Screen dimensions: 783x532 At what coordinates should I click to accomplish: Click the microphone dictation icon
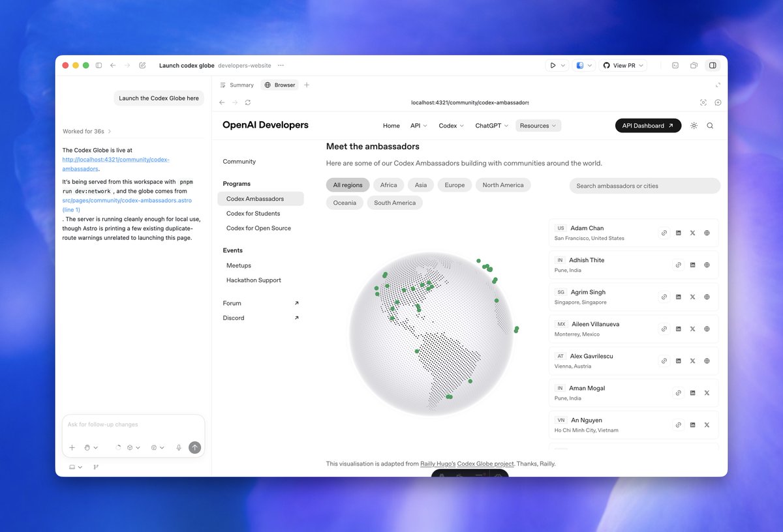point(179,447)
